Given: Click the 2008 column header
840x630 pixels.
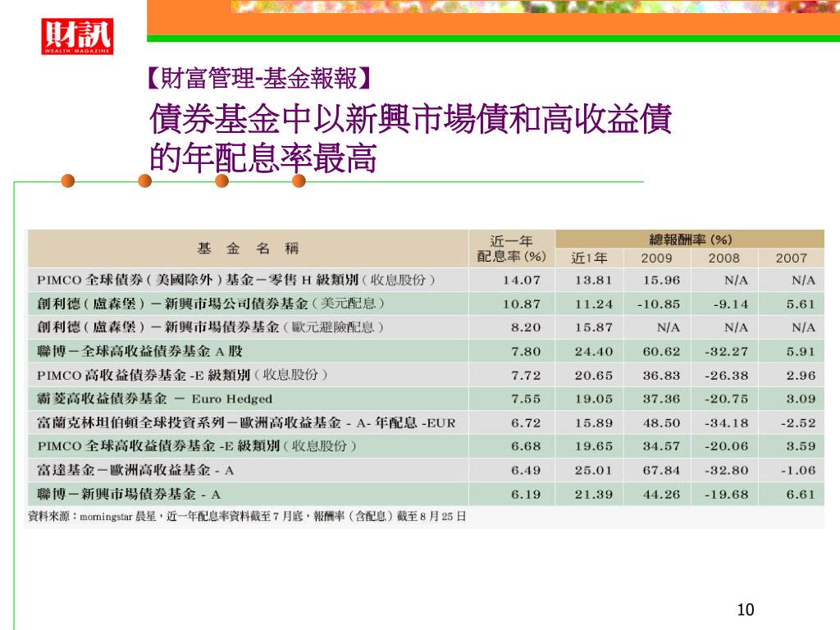Looking at the screenshot, I should tap(724, 258).
